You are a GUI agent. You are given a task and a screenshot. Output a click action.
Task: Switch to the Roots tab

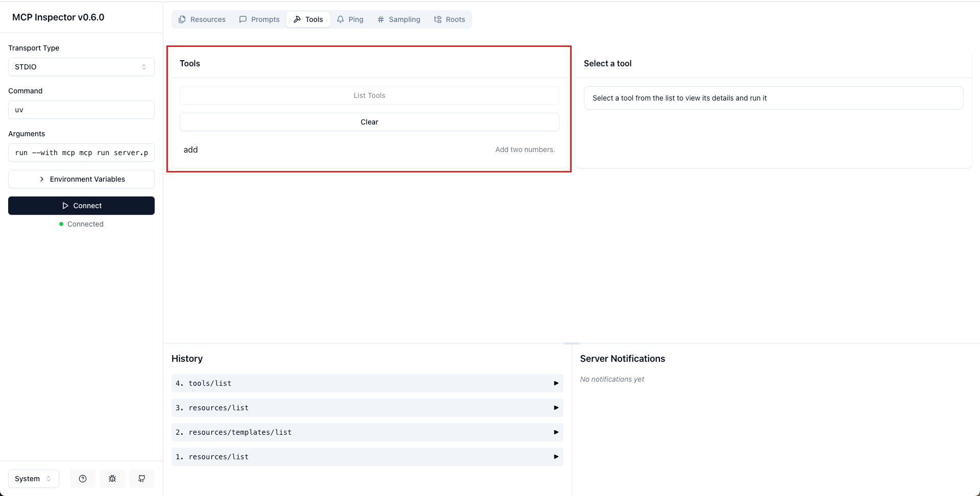(x=450, y=19)
